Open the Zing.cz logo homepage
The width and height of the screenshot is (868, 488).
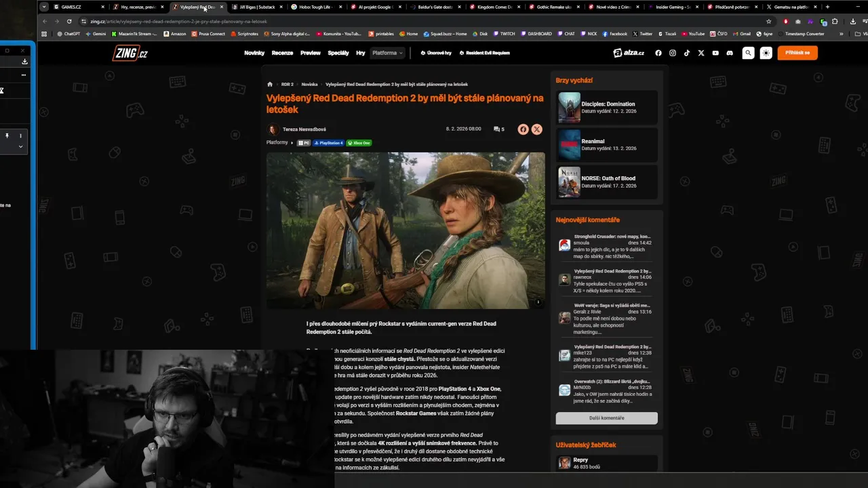point(130,53)
